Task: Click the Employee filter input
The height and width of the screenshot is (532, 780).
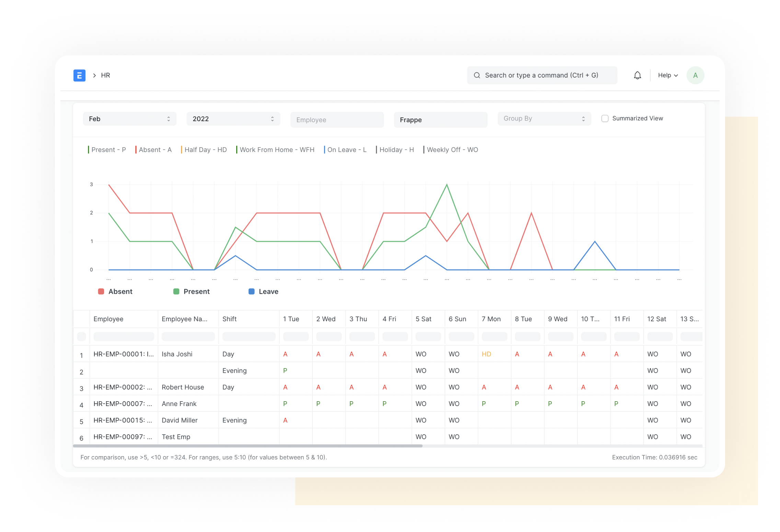Action: pyautogui.click(x=337, y=119)
